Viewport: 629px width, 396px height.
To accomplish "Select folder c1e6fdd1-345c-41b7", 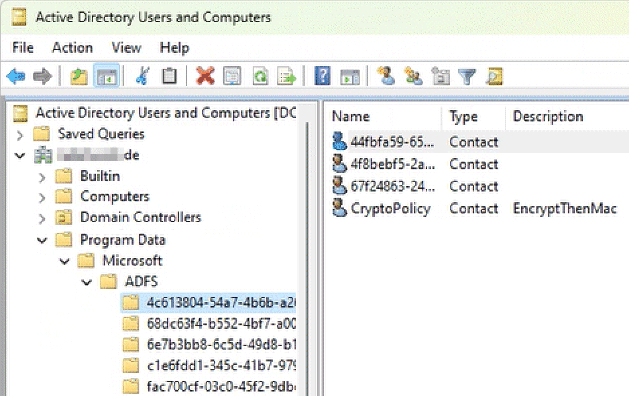I will click(221, 366).
